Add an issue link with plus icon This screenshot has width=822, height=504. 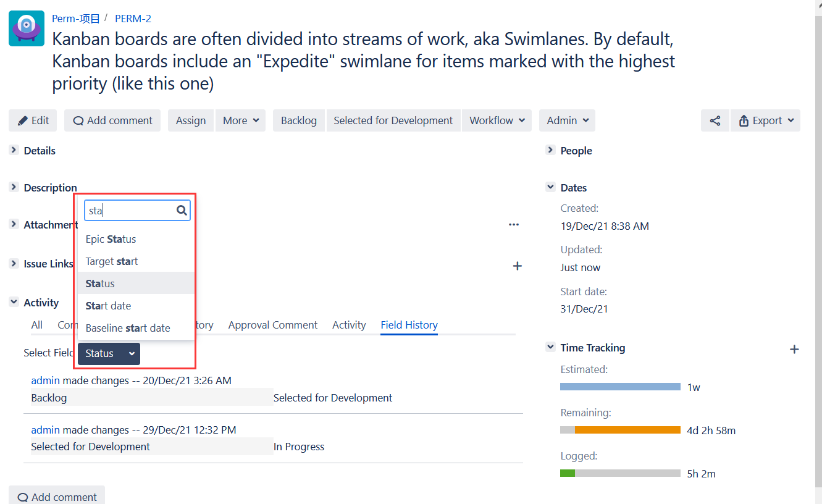(x=518, y=266)
